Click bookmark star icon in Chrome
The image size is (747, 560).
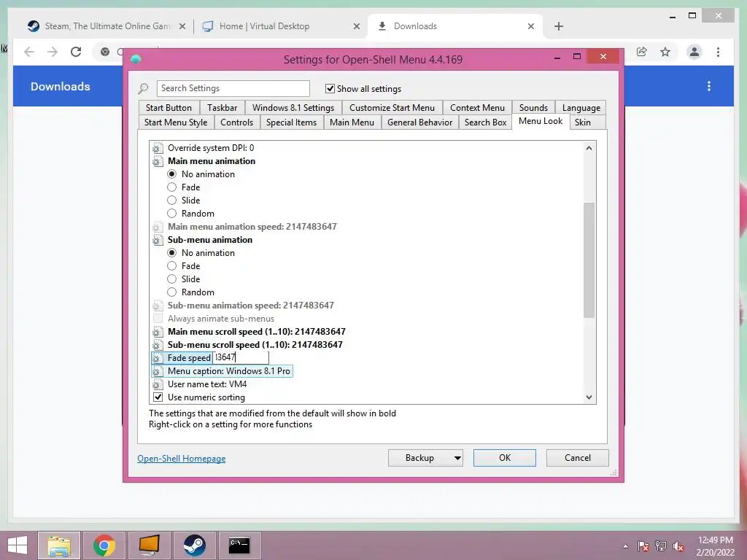(x=665, y=52)
